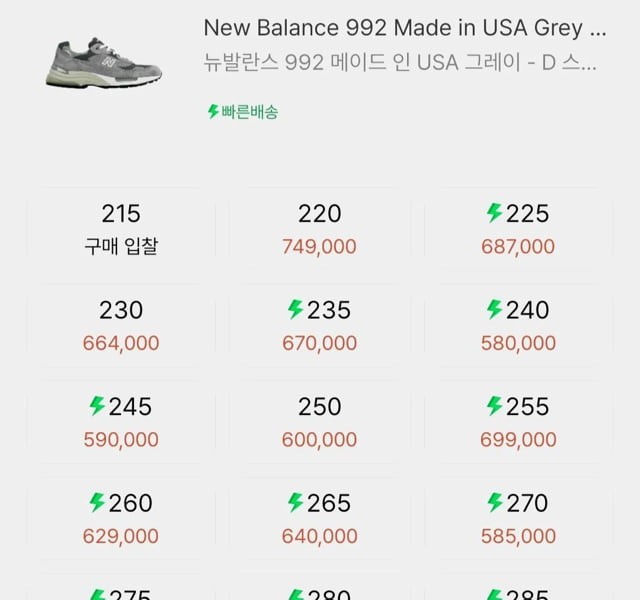Choose size 230 priced 664,000
The width and height of the screenshot is (640, 600).
(121, 326)
